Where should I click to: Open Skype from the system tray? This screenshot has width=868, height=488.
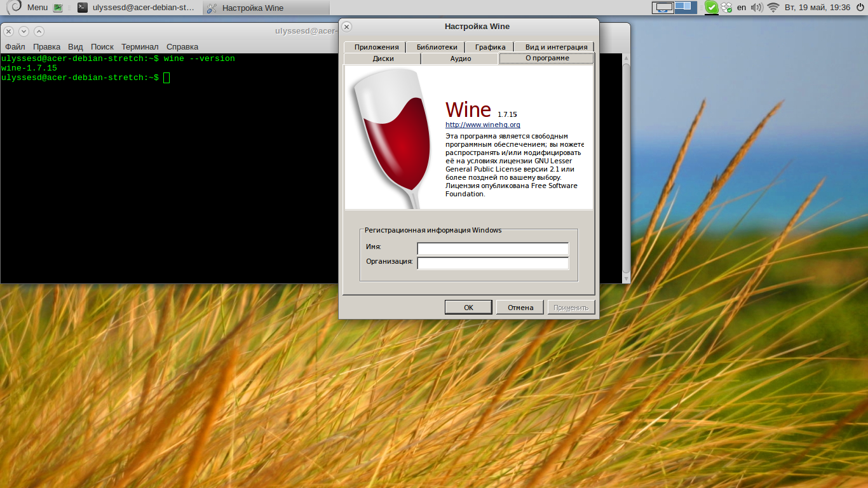coord(712,8)
